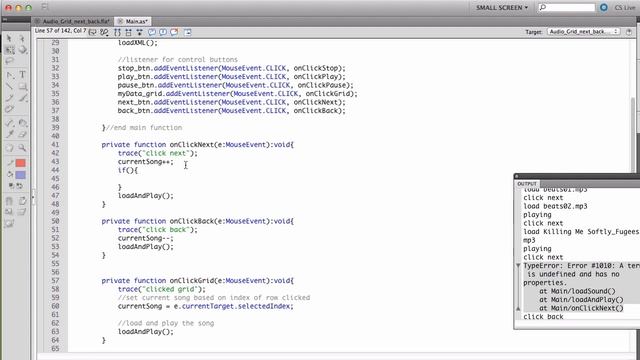Screen dimensions: 640x360
Task: Click 'trace("clicked grid");' code line
Action: [162, 289]
